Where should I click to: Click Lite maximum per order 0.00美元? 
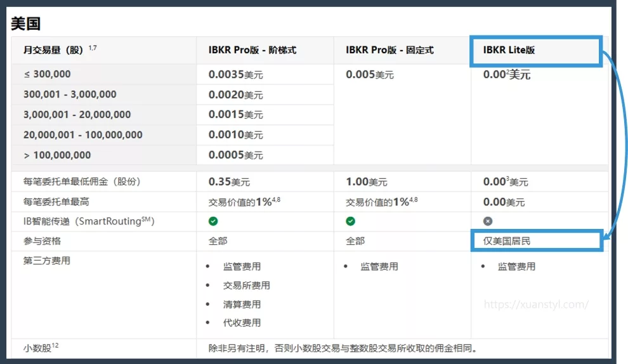504,202
